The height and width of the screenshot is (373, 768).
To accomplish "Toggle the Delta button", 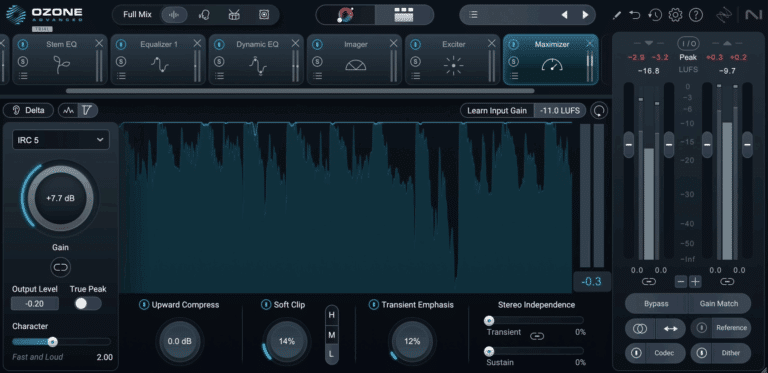I will pos(28,111).
